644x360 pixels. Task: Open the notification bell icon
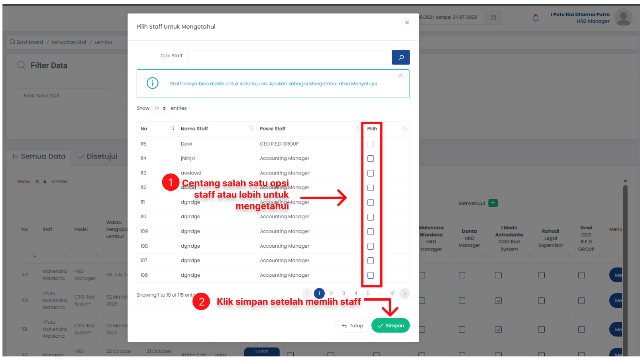[x=536, y=18]
